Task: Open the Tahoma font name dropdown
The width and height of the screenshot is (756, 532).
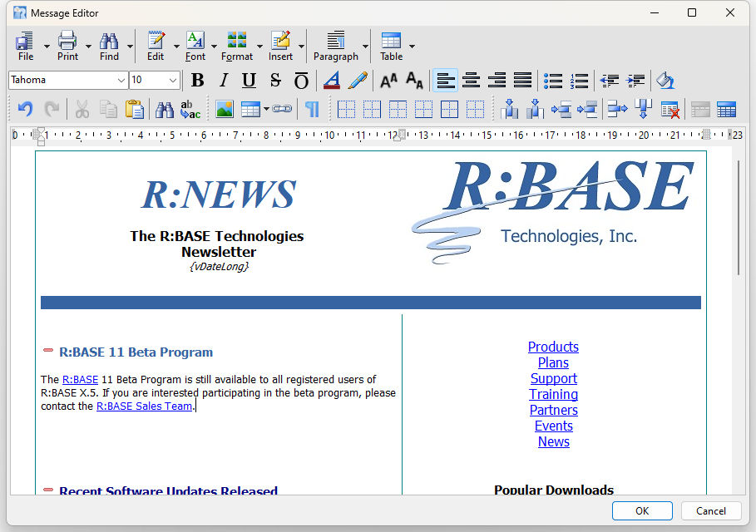Action: pyautogui.click(x=121, y=80)
